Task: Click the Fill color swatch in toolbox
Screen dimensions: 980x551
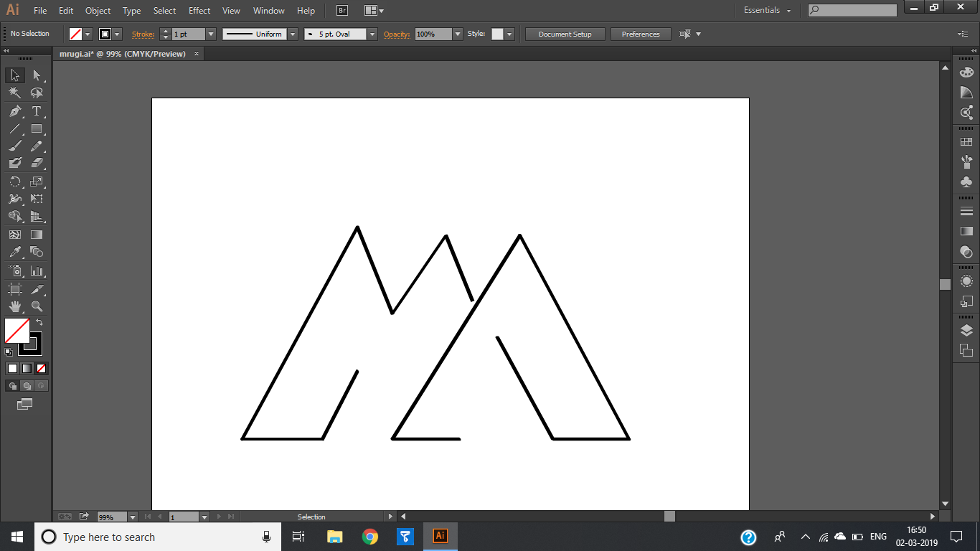Action: click(x=17, y=331)
